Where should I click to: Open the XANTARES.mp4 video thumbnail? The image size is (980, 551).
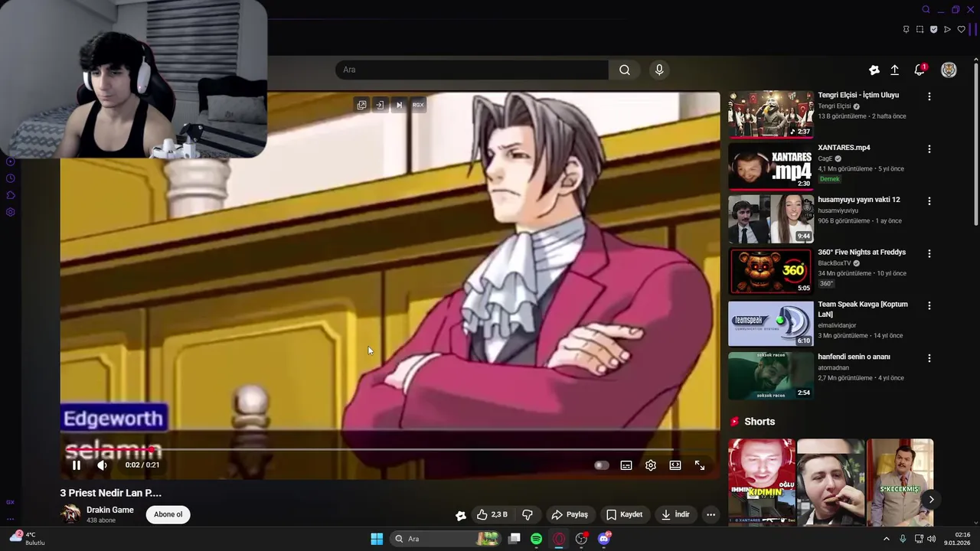pyautogui.click(x=770, y=166)
